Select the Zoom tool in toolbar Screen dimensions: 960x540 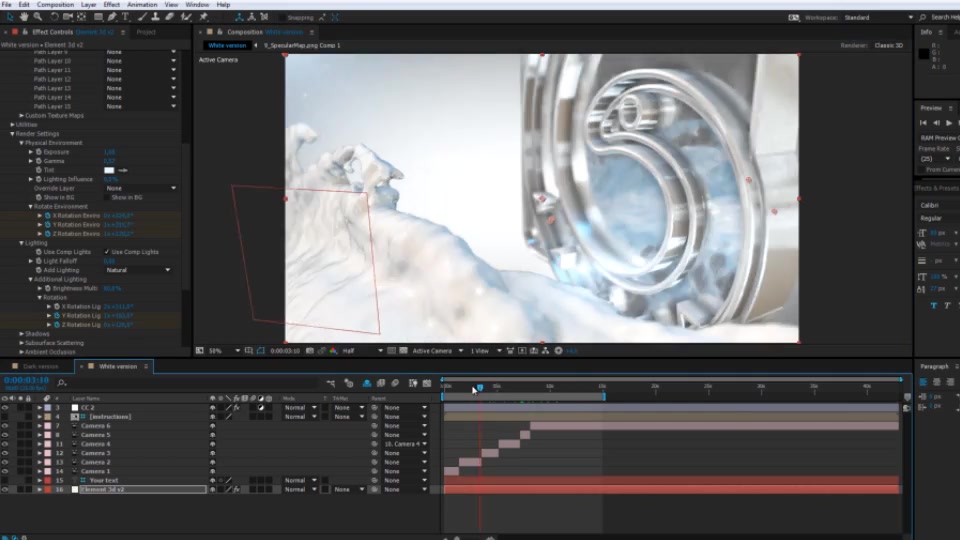pyautogui.click(x=38, y=17)
